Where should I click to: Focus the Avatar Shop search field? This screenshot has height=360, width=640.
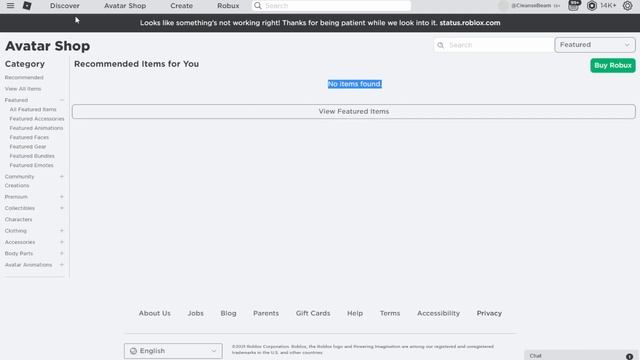click(493, 45)
